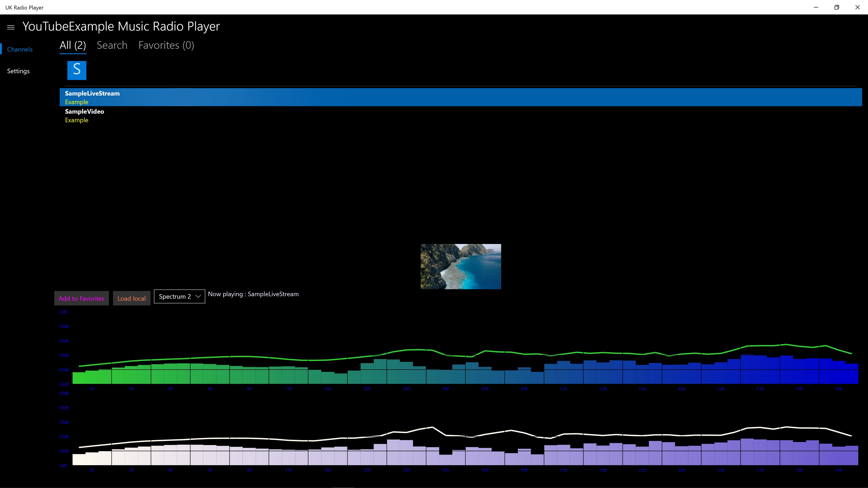Viewport: 868px width, 488px height.
Task: Click the Add to Favorites button
Action: pyautogui.click(x=82, y=298)
